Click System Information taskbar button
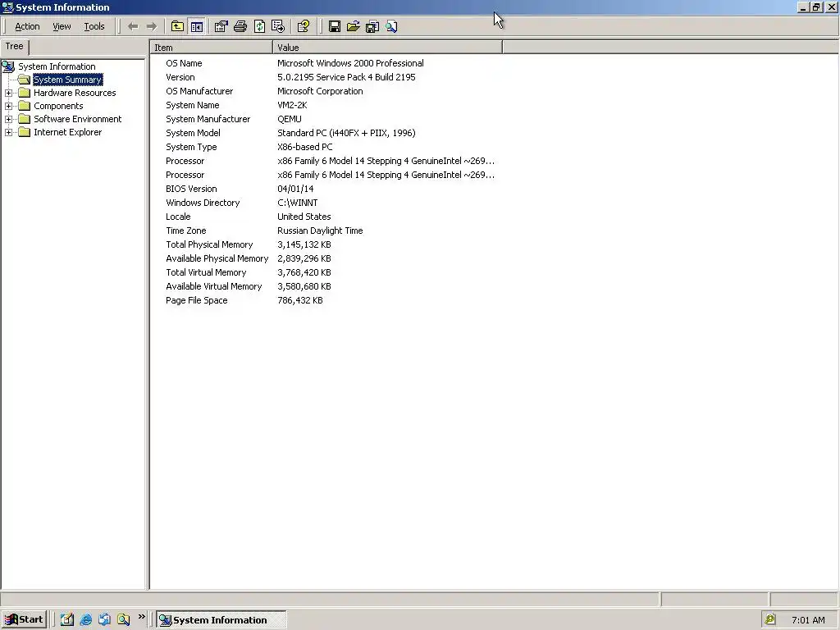The width and height of the screenshot is (840, 630). coord(221,620)
